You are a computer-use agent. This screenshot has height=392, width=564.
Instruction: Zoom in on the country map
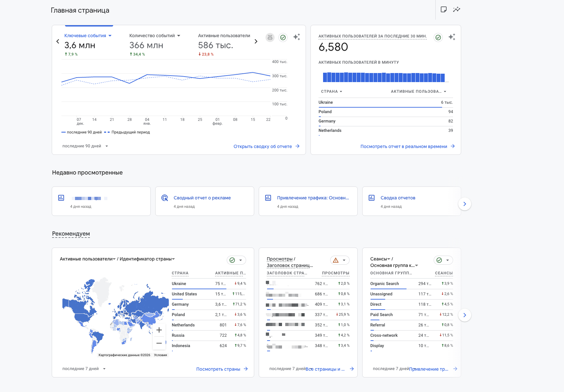coord(159,330)
